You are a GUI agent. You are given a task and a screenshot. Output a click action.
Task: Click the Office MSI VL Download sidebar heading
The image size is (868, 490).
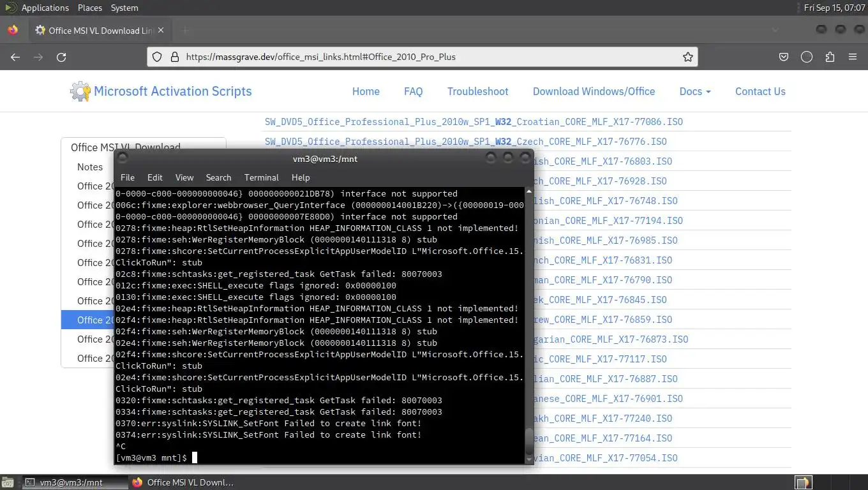[125, 147]
